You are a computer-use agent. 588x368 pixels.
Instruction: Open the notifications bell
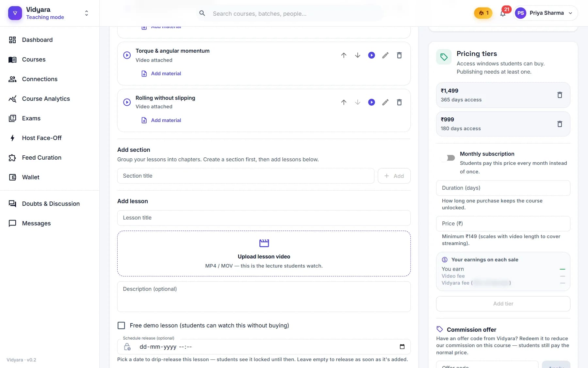503,13
